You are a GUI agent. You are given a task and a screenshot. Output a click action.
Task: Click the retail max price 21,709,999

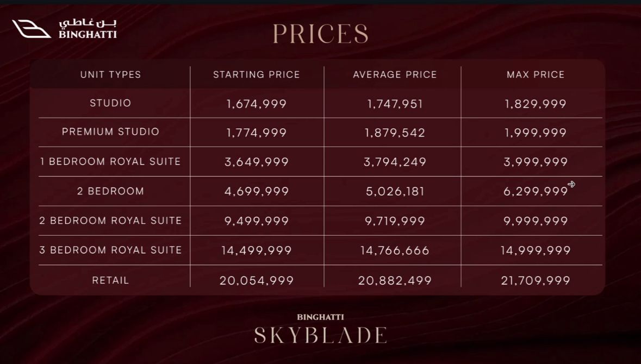click(x=536, y=281)
